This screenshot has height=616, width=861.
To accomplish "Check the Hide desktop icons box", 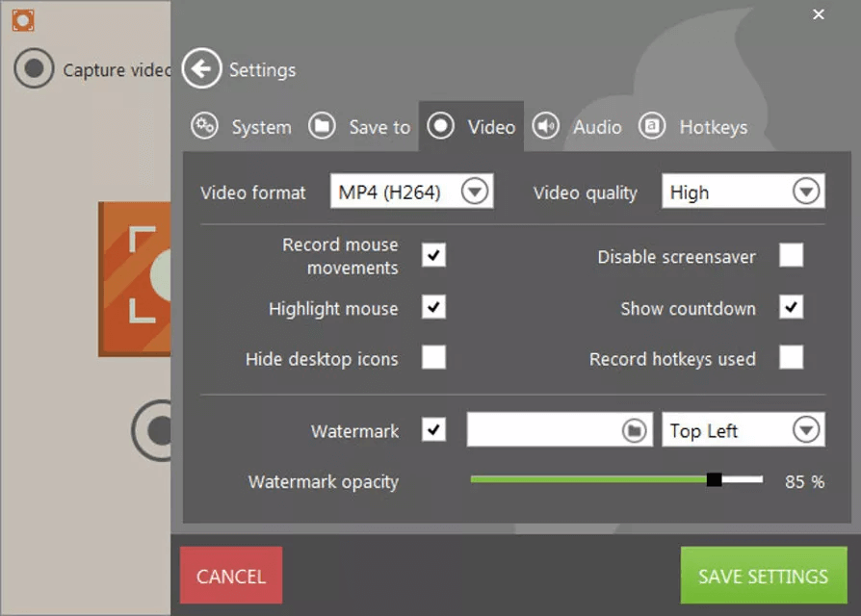I will pos(433,358).
